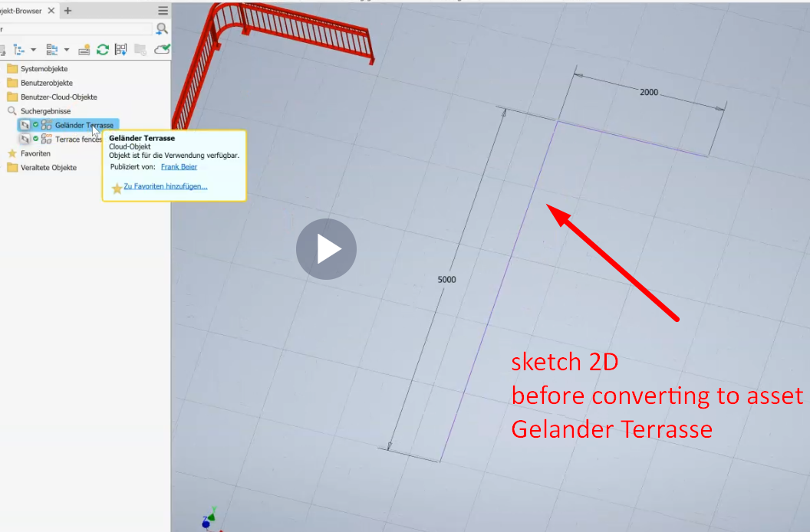Click the green status check on Terrace fences

[x=36, y=139]
